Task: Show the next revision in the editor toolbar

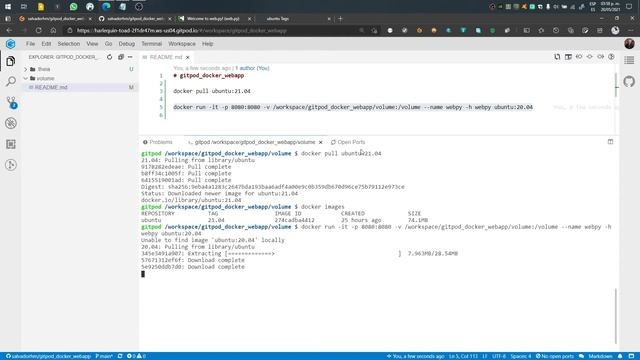Action: point(600,57)
